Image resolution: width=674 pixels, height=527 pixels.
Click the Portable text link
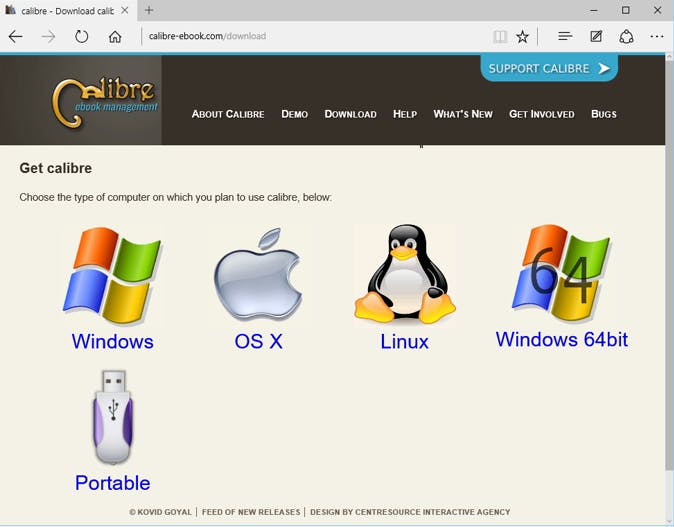coord(113,483)
